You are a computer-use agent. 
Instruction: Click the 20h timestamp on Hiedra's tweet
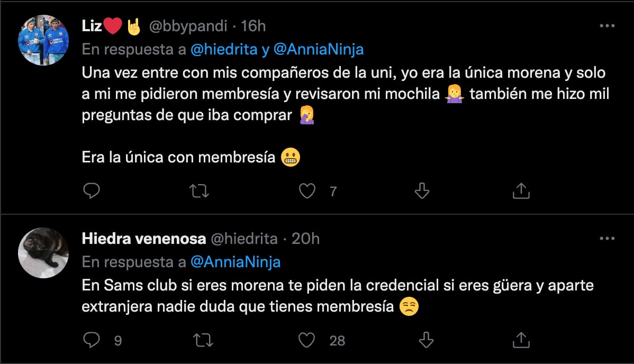pyautogui.click(x=305, y=239)
